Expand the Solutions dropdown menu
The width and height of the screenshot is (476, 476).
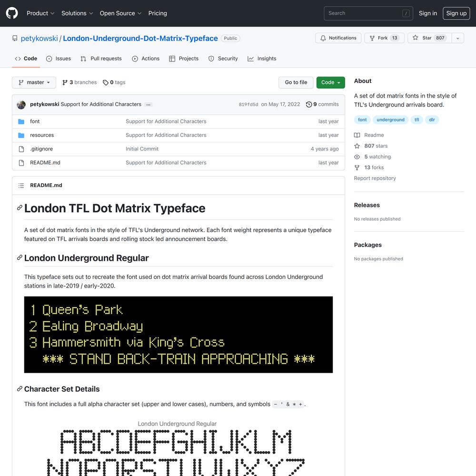pyautogui.click(x=77, y=13)
